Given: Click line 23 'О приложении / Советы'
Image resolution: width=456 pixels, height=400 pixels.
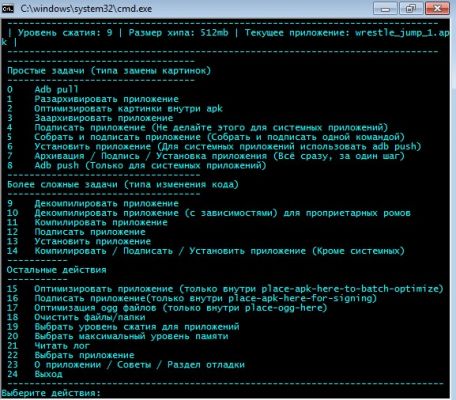Looking at the screenshot, I should [126, 365].
